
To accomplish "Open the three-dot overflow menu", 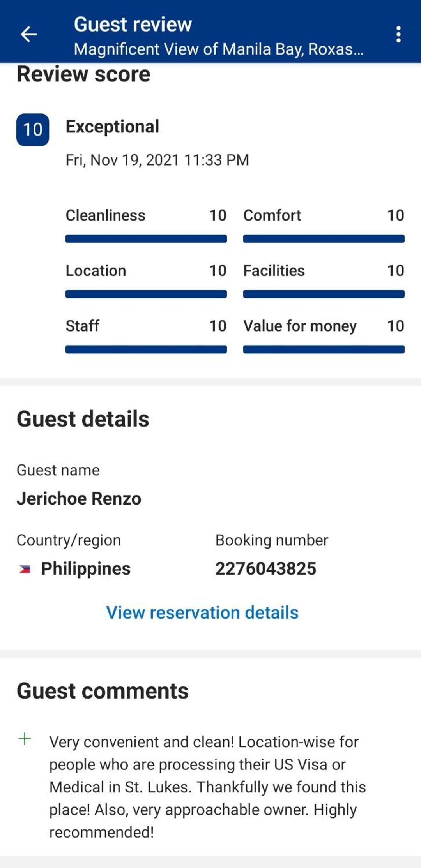I will (398, 34).
